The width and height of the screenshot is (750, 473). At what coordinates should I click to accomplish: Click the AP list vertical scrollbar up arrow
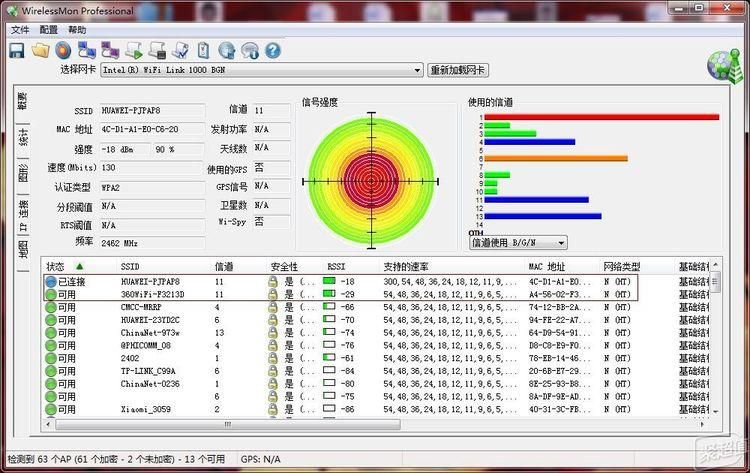(715, 264)
